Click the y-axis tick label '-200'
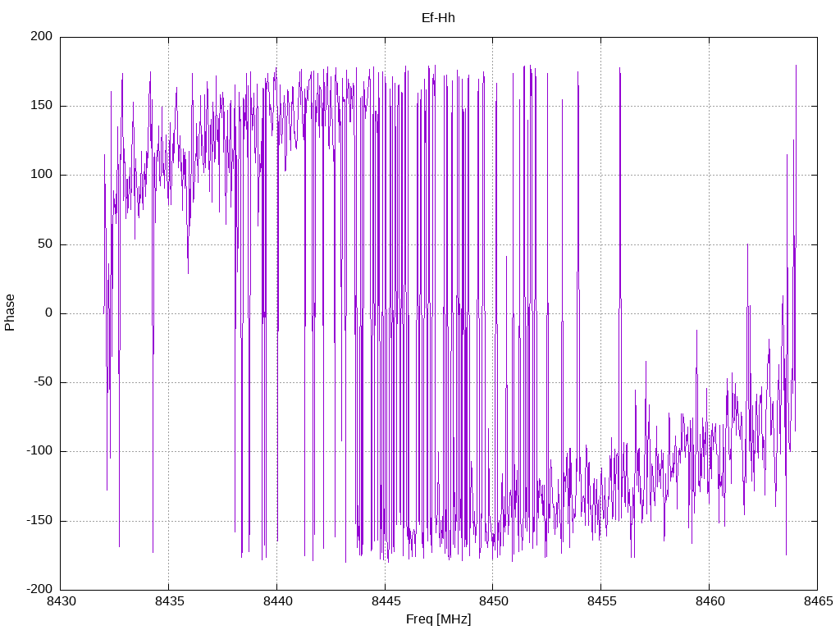Viewport: 840px width, 630px height. (x=39, y=590)
